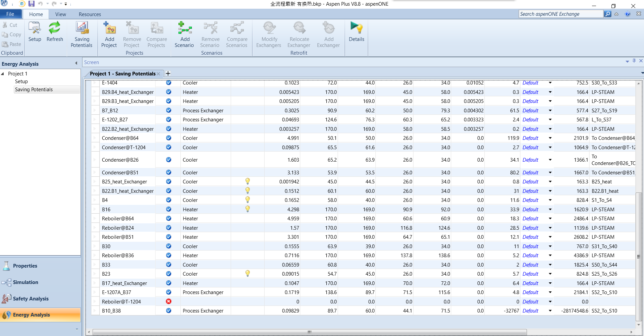Click Default link for Reboiler@B36 row
Viewport: 644px width, 336px height.
[x=530, y=256]
